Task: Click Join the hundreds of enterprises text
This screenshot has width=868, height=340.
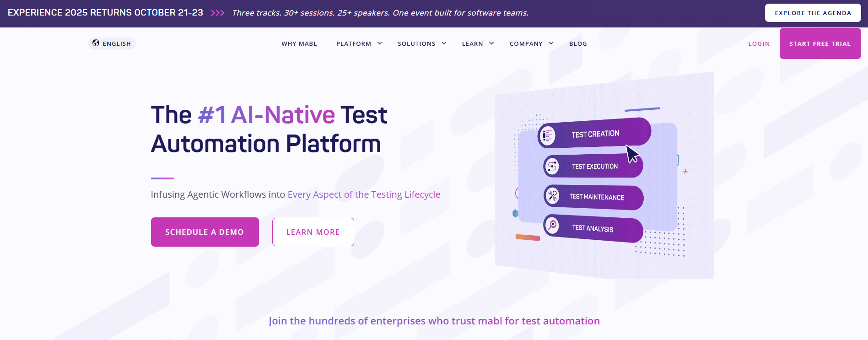Action: 434,321
